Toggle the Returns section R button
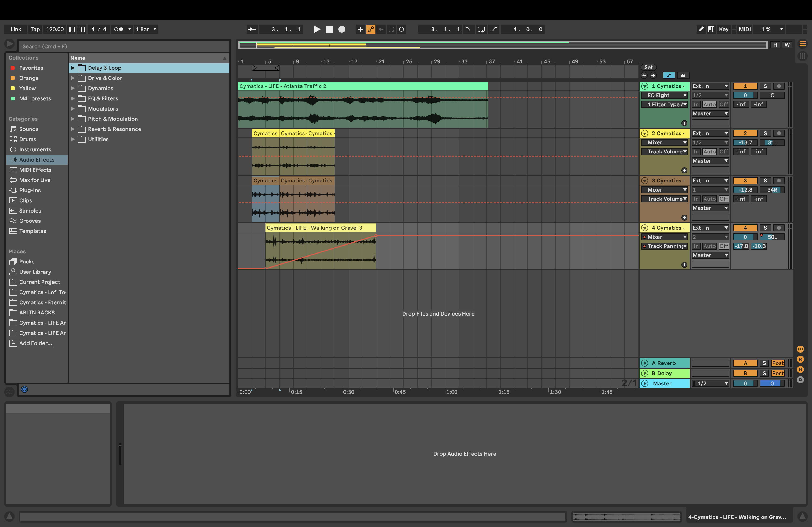 (x=800, y=359)
